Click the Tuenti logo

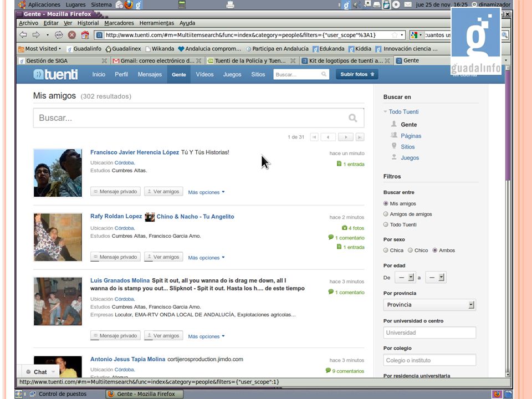[55, 74]
